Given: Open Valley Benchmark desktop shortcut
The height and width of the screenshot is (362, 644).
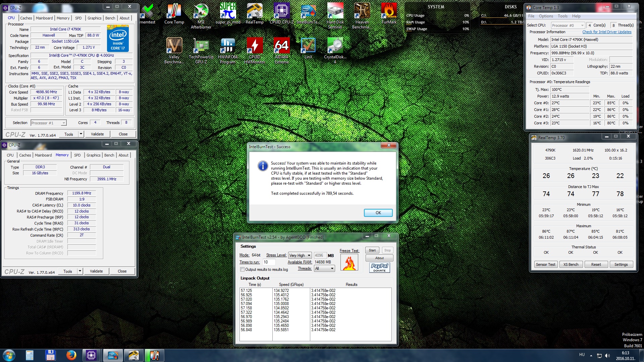Looking at the screenshot, I should click(174, 51).
